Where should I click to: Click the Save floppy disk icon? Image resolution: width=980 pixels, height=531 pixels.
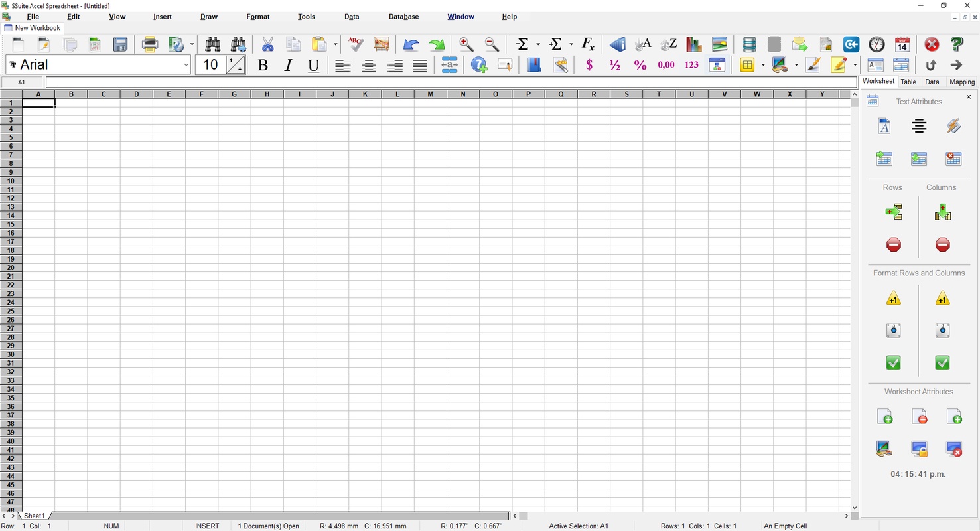pyautogui.click(x=120, y=44)
